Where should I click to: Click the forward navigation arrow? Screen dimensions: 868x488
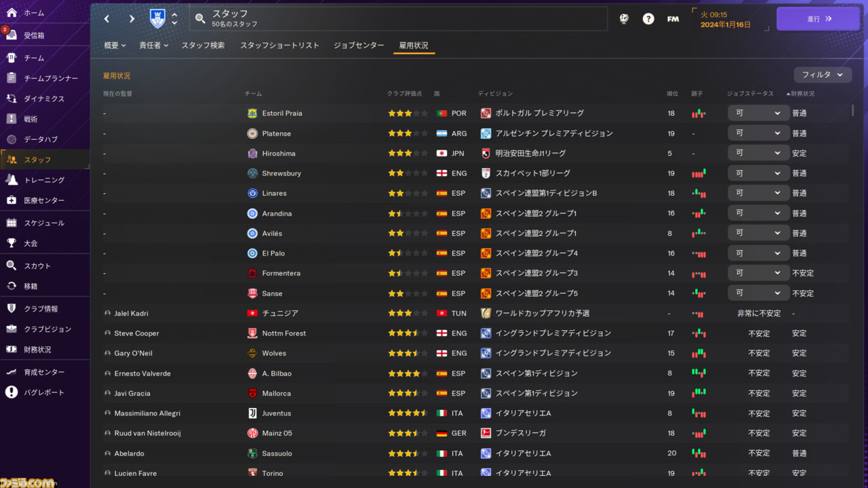[x=132, y=19]
